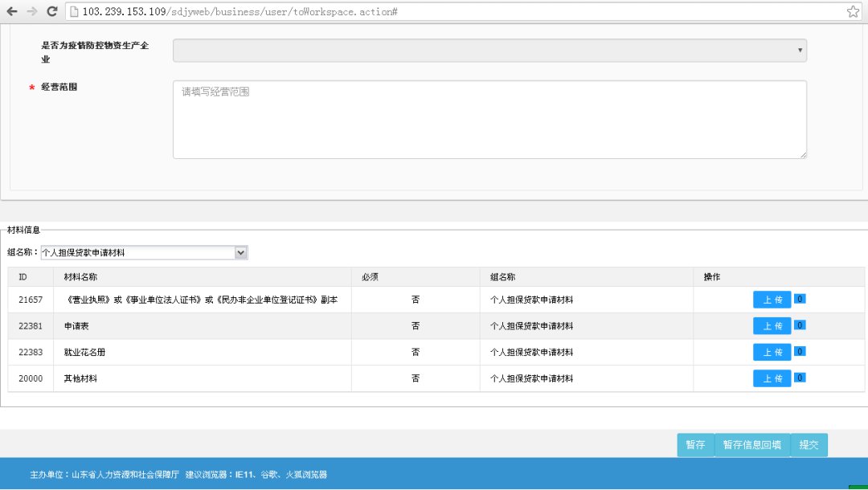
Task: Bookmark page with the star icon
Action: (853, 11)
